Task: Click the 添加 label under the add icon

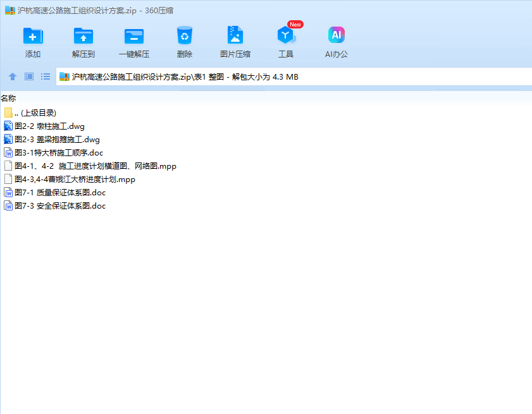Action: [33, 54]
